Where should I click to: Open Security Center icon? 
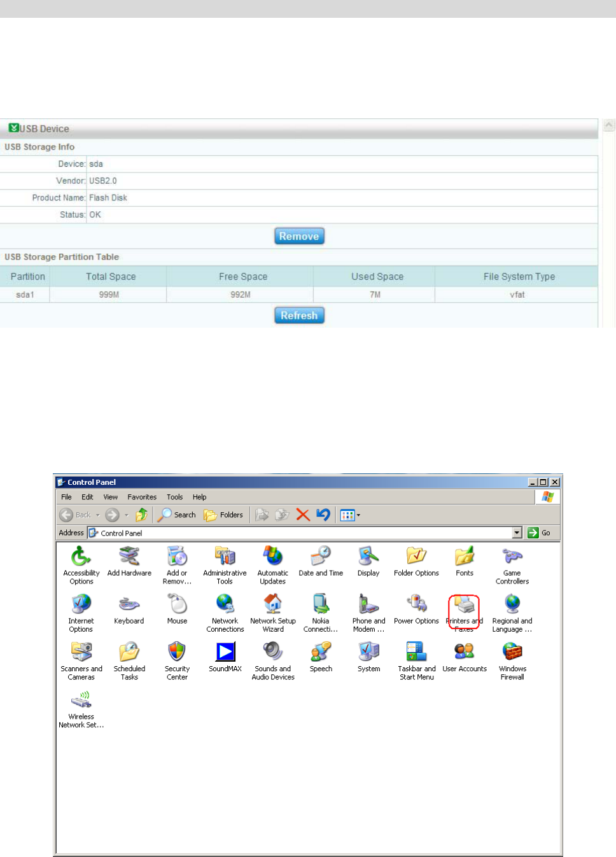(177, 661)
